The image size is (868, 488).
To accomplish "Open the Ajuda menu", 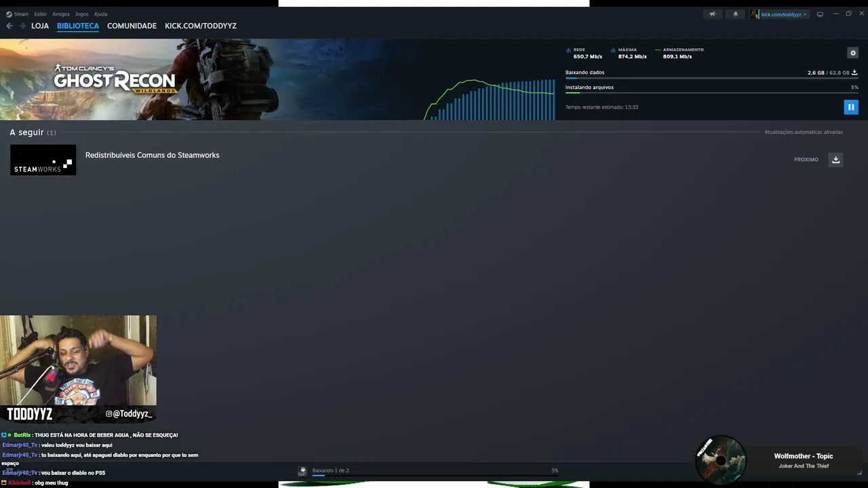I will (x=100, y=14).
